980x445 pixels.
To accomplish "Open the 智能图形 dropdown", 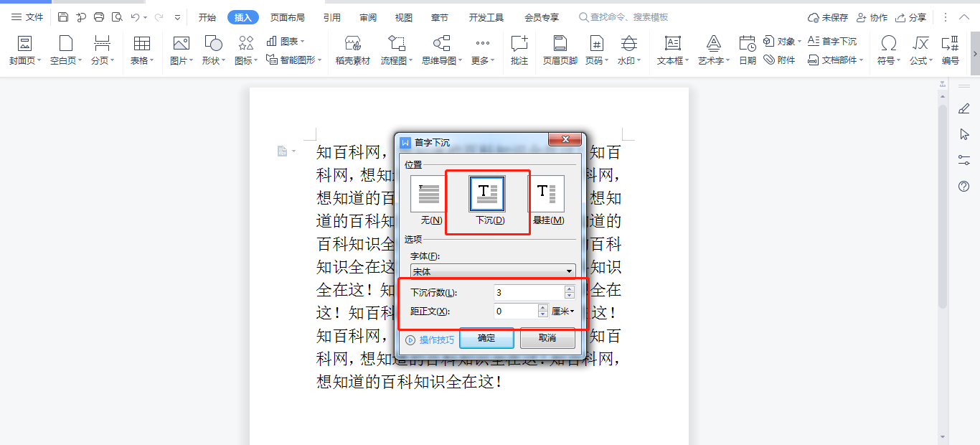I will coord(294,60).
